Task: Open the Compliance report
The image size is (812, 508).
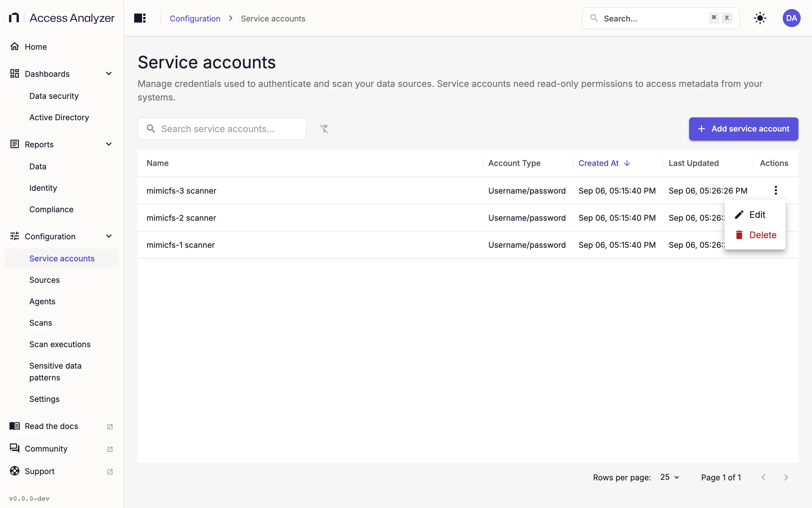Action: coord(51,210)
